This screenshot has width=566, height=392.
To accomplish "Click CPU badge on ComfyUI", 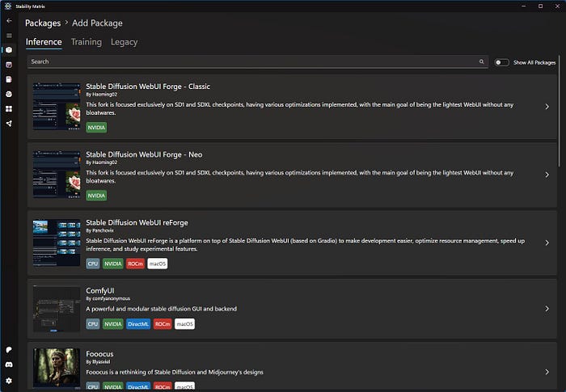I will pos(93,324).
